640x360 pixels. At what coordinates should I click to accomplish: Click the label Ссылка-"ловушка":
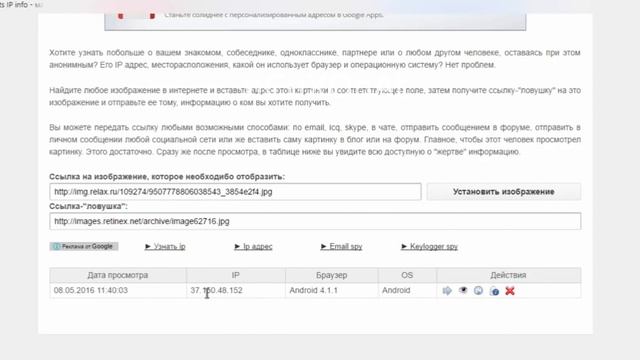(88, 206)
